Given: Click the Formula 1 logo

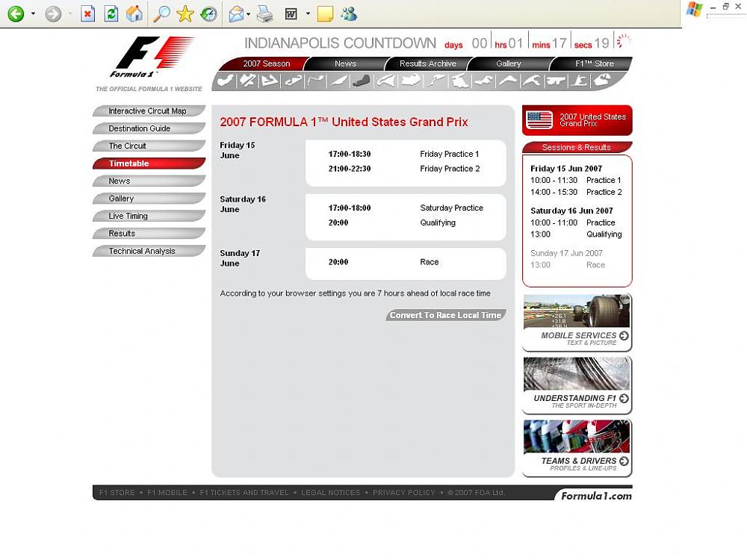Looking at the screenshot, I should point(153,57).
